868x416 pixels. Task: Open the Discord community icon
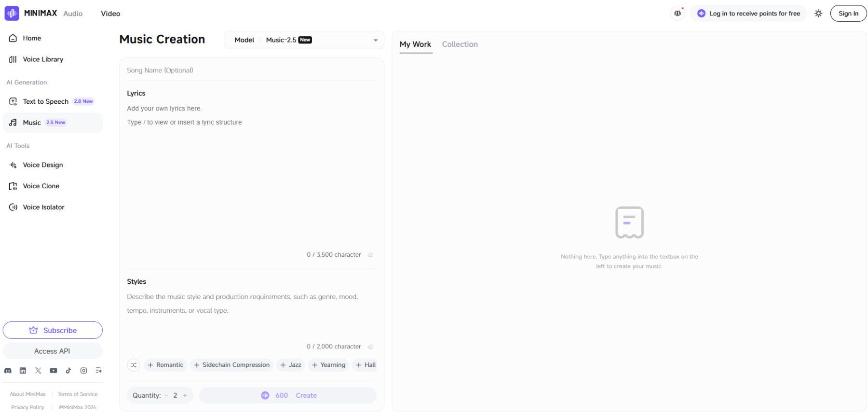click(8, 371)
